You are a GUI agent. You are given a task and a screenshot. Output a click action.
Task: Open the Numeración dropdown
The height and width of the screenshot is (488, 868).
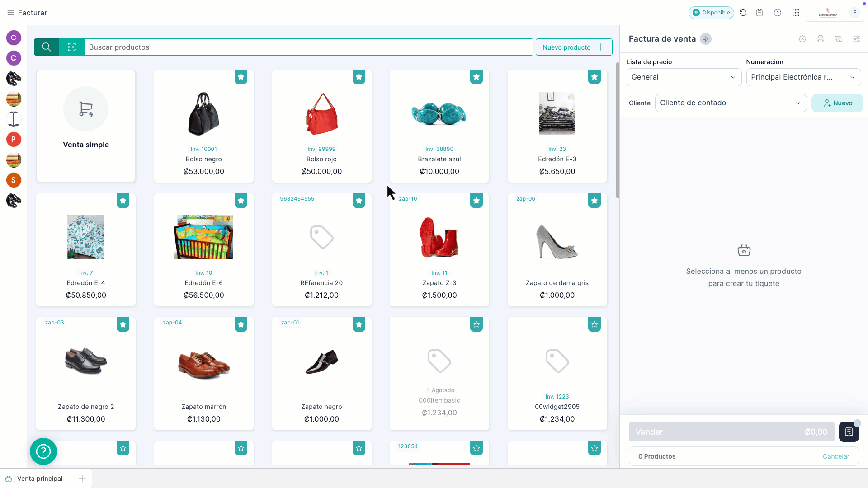click(x=803, y=77)
